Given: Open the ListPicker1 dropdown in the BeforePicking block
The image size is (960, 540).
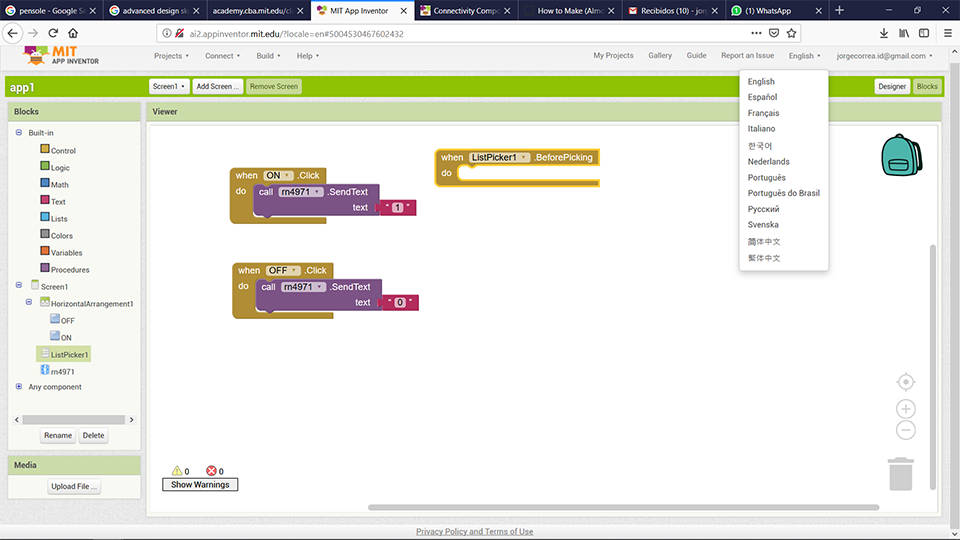Looking at the screenshot, I should pos(500,157).
